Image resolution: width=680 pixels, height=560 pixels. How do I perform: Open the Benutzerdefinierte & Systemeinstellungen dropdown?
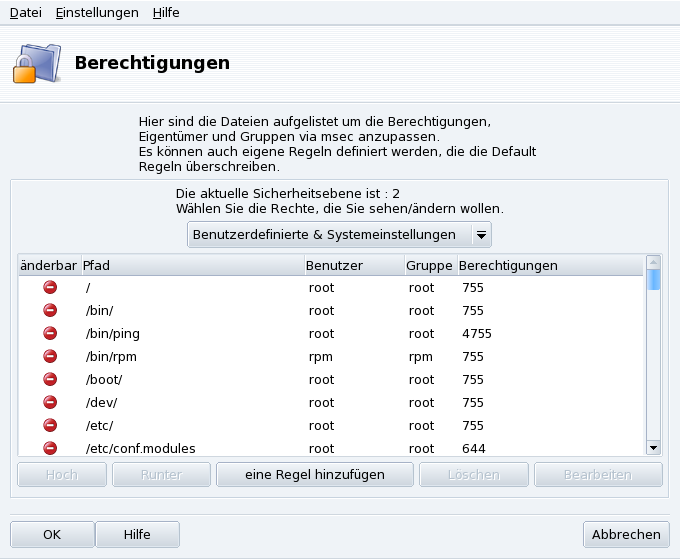click(339, 235)
